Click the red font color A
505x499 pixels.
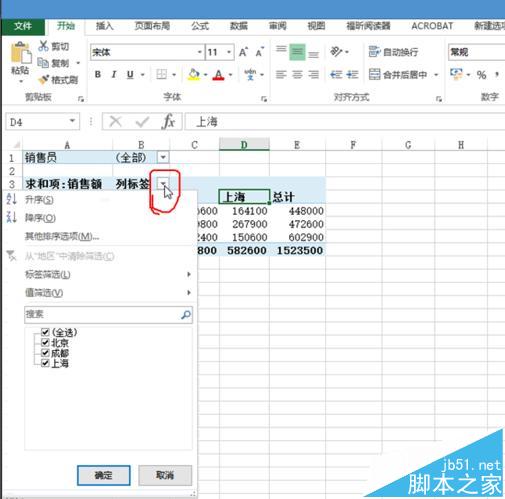219,74
